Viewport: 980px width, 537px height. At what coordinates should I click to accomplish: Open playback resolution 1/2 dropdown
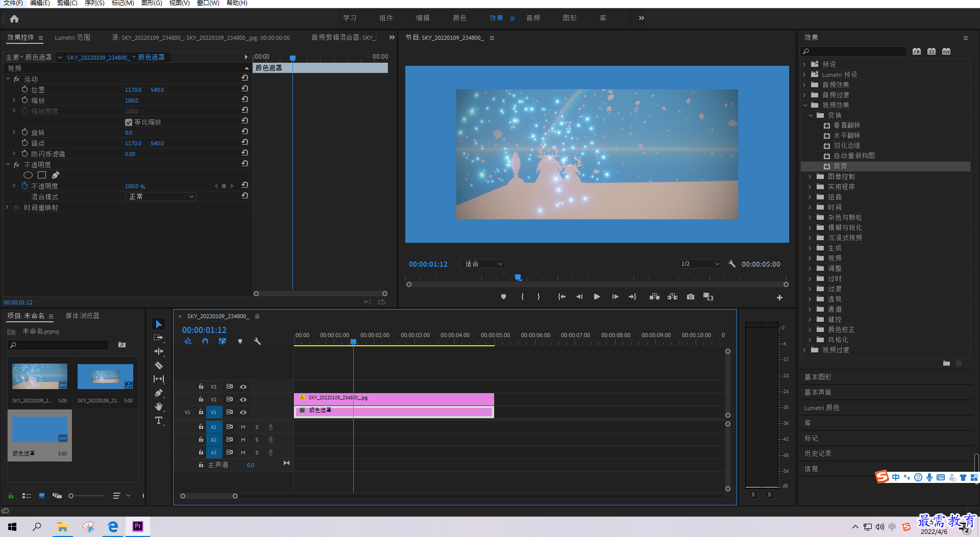(x=700, y=264)
